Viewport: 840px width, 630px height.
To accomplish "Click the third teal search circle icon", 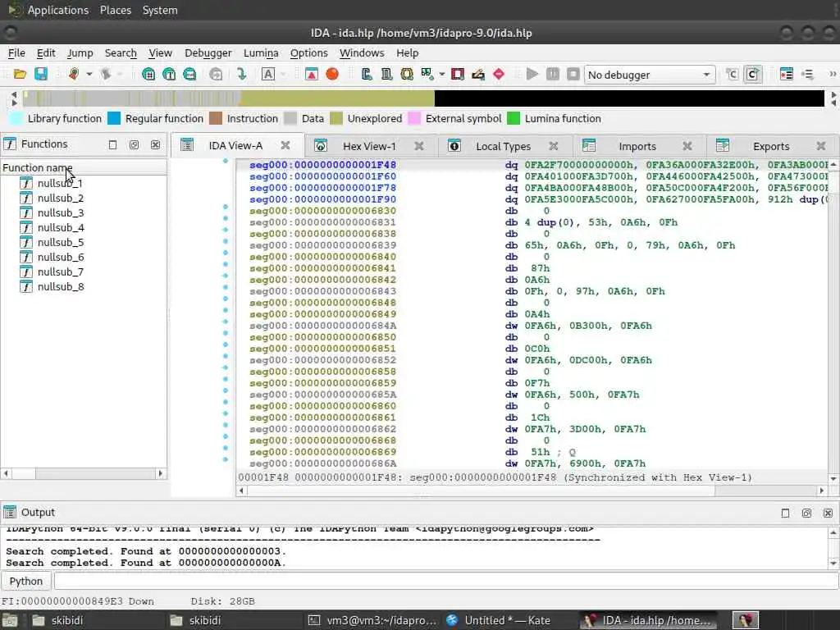I will [x=189, y=74].
